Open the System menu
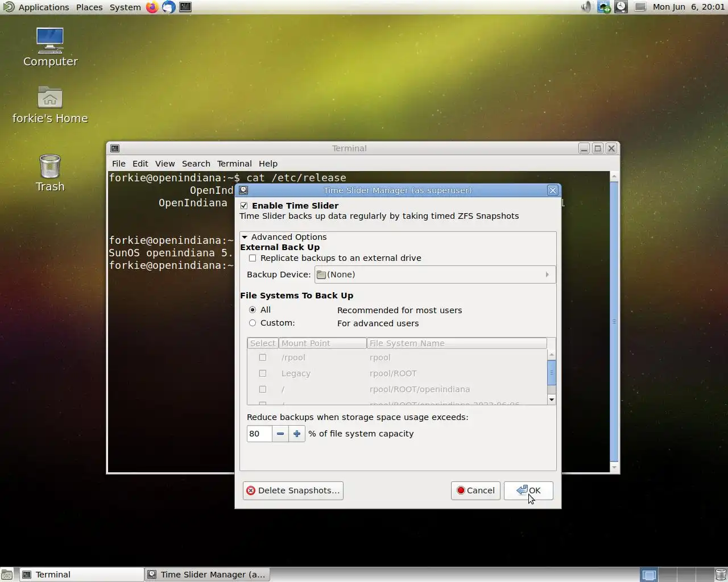 point(125,7)
